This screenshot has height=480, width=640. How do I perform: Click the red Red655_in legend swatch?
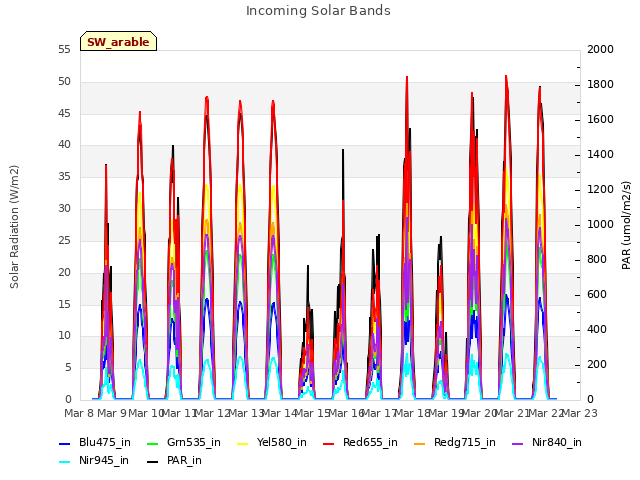(x=329, y=443)
